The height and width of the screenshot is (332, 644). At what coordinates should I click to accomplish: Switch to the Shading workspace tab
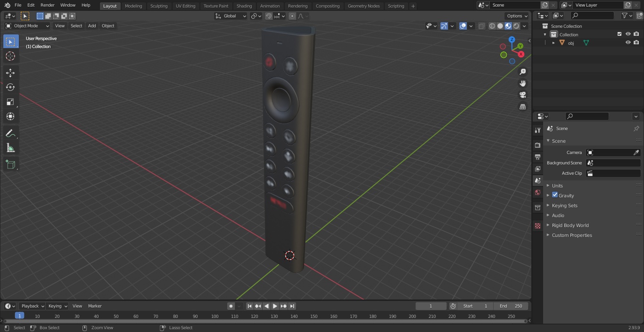click(244, 6)
